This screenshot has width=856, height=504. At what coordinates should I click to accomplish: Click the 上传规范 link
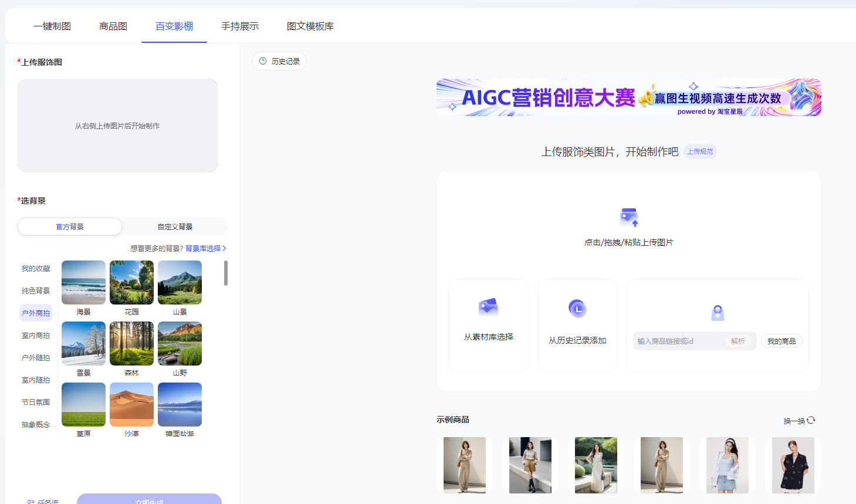700,151
